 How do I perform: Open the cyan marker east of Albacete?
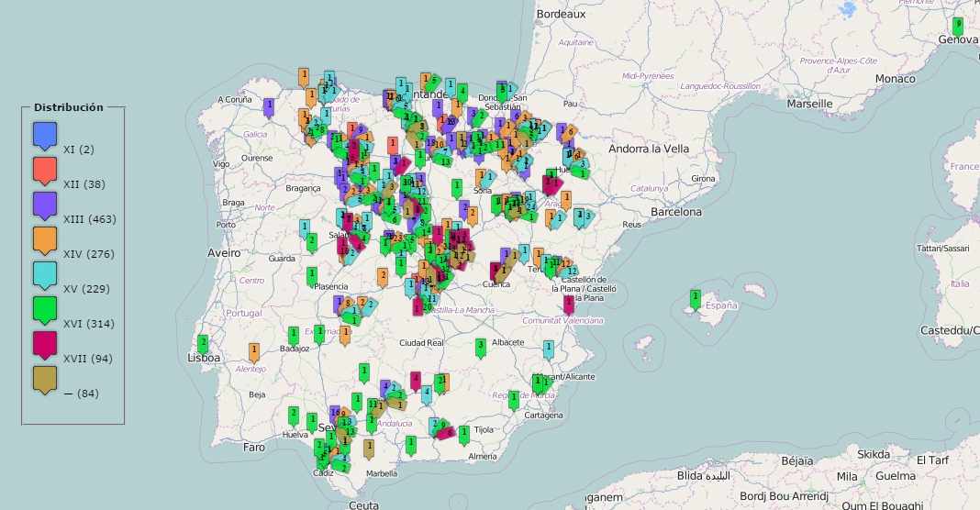pos(549,349)
